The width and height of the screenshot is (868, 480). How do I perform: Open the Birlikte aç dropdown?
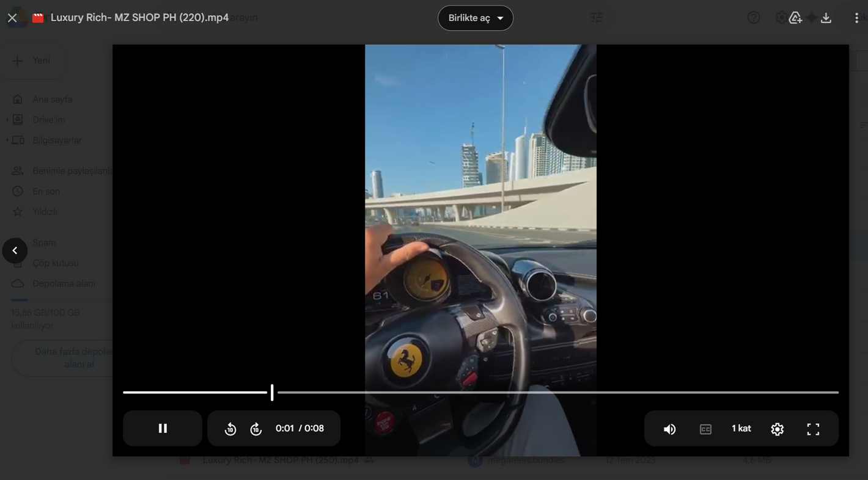tap(476, 18)
